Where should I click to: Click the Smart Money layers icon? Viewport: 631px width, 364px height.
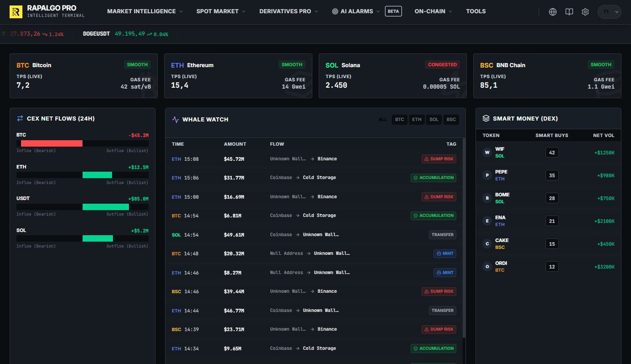(x=486, y=119)
